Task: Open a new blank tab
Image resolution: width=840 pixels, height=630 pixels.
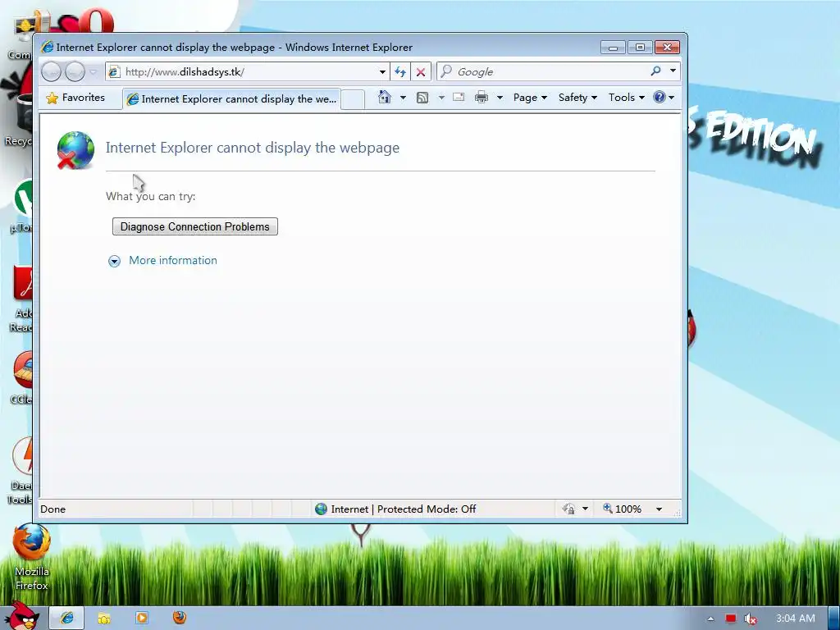Action: coord(353,99)
